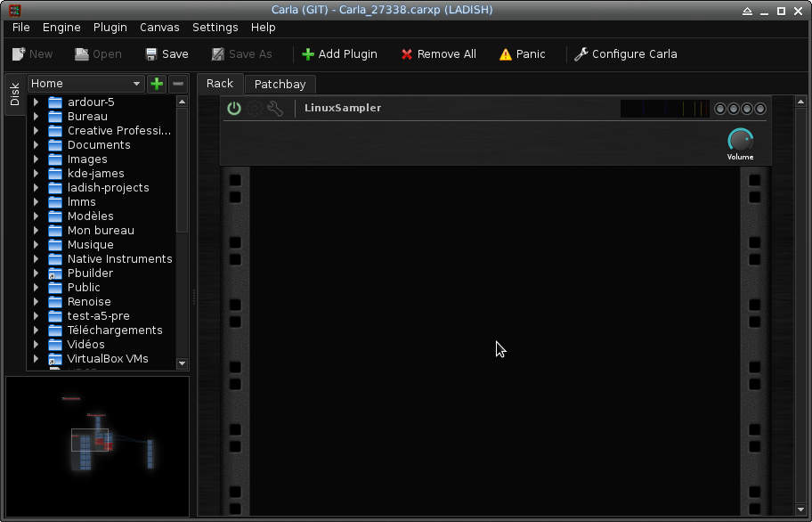This screenshot has height=522, width=812.
Task: Select the Musique folder icon
Action: pyautogui.click(x=55, y=244)
